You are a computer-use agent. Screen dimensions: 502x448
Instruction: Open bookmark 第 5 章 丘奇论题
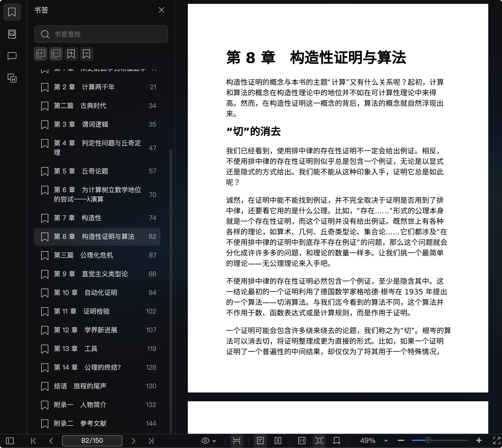click(x=97, y=171)
